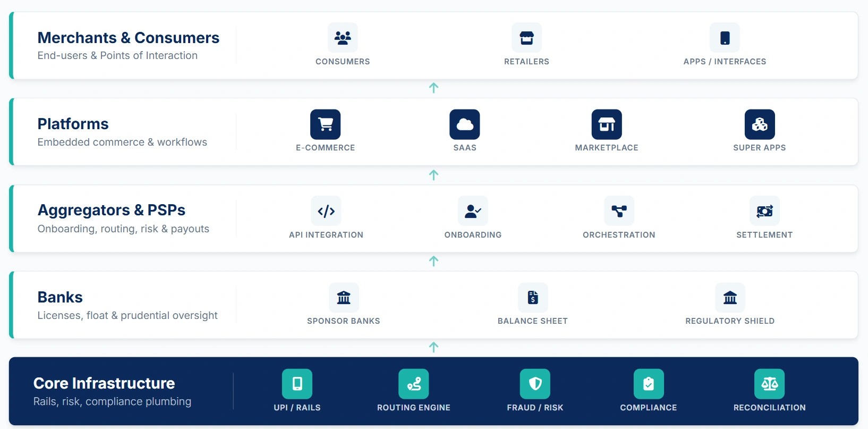Click the Orchestration diagram icon
The image size is (868, 429).
click(619, 211)
